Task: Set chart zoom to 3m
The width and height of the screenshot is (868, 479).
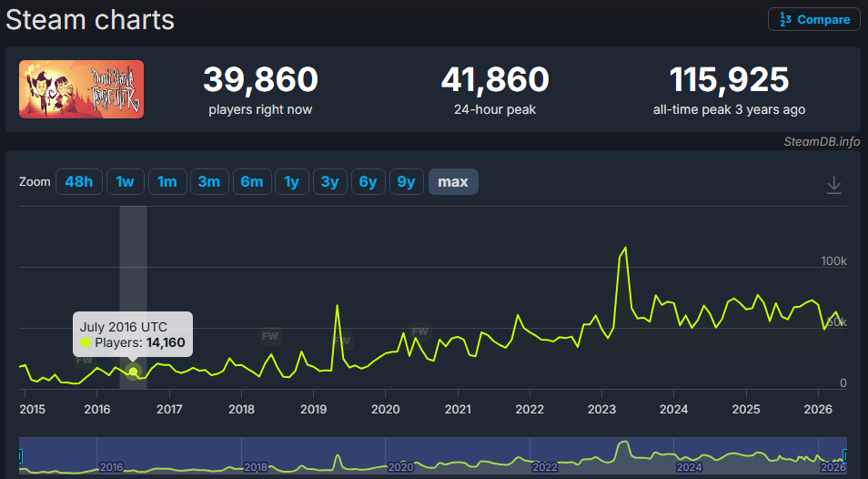Action: click(x=209, y=181)
